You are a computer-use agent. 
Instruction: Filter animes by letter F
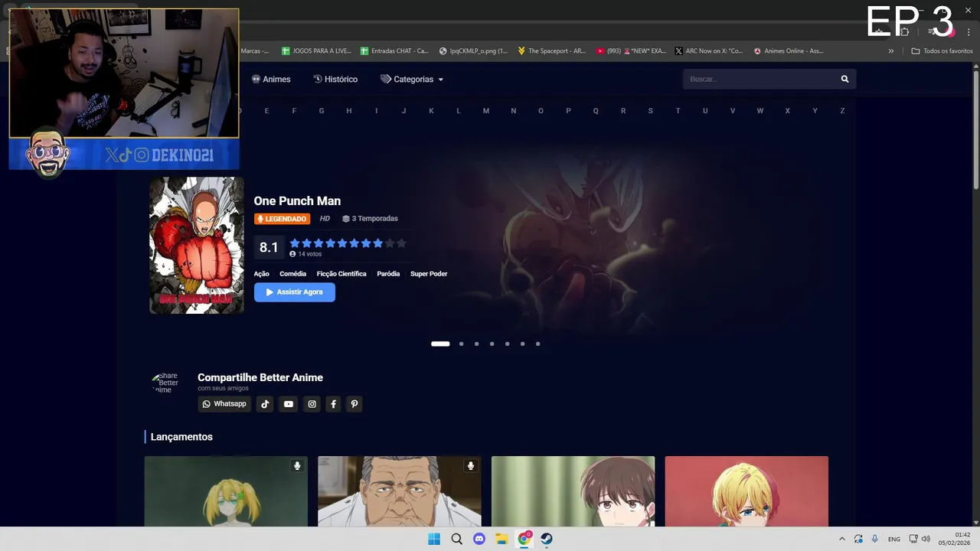(294, 111)
